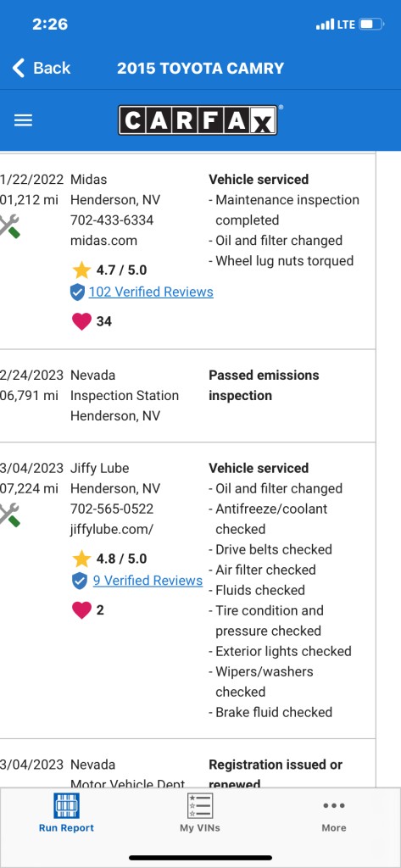The height and width of the screenshot is (868, 401).
Task: Open the Run Report tab
Action: (x=66, y=813)
